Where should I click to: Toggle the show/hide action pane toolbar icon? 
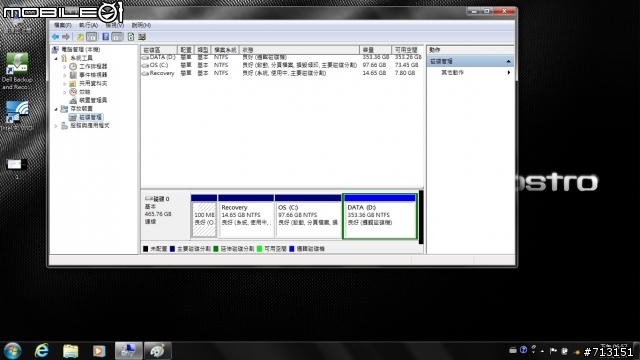click(x=117, y=37)
